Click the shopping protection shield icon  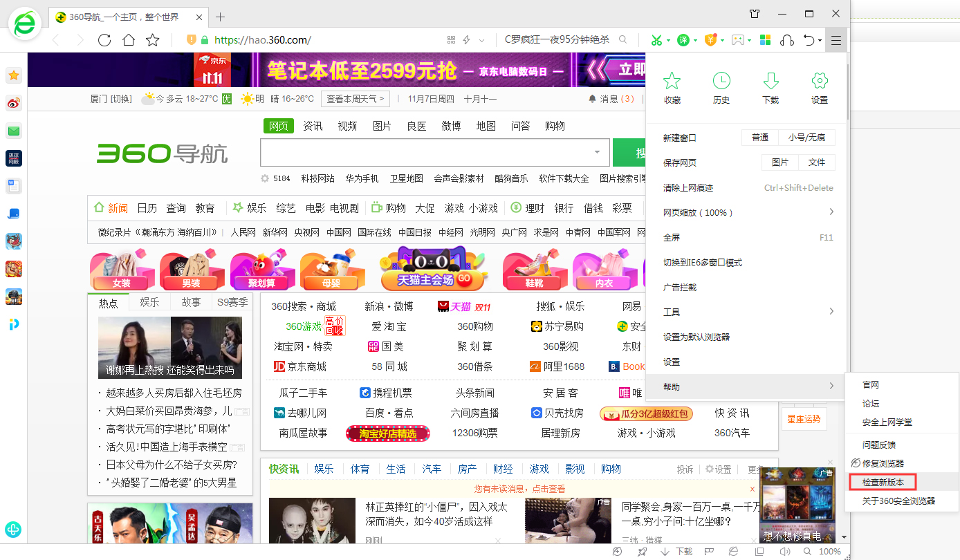(710, 39)
